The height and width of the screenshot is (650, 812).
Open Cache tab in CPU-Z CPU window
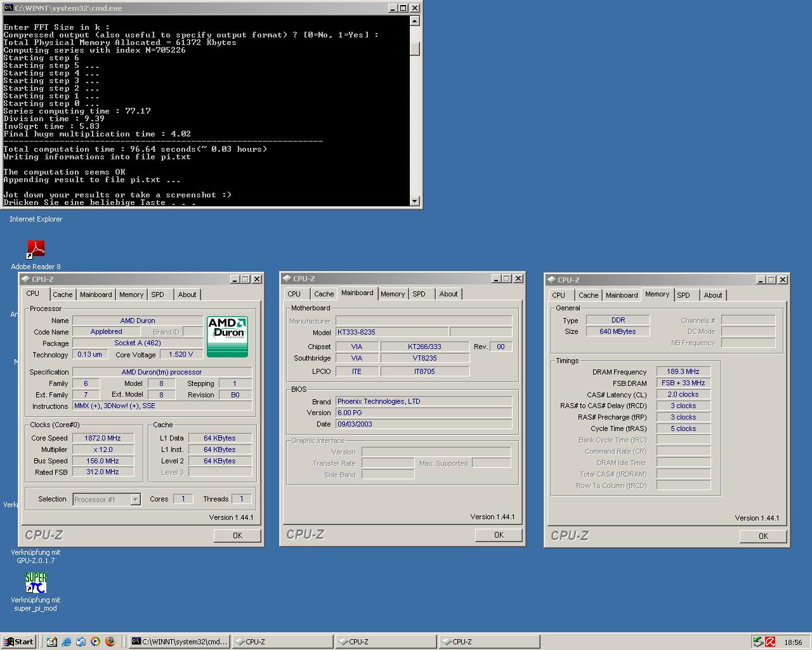[62, 295]
